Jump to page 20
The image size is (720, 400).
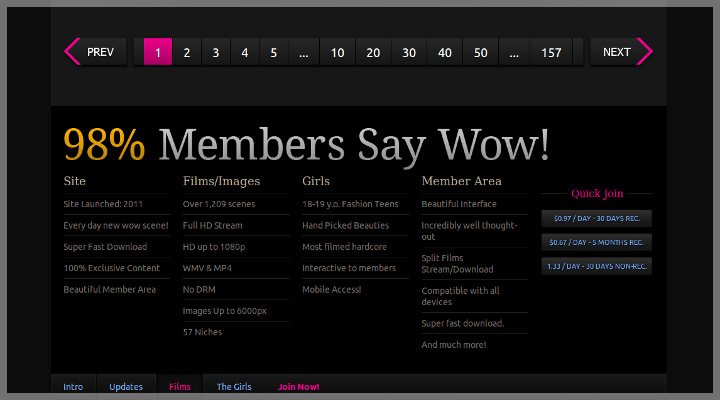pyautogui.click(x=373, y=52)
